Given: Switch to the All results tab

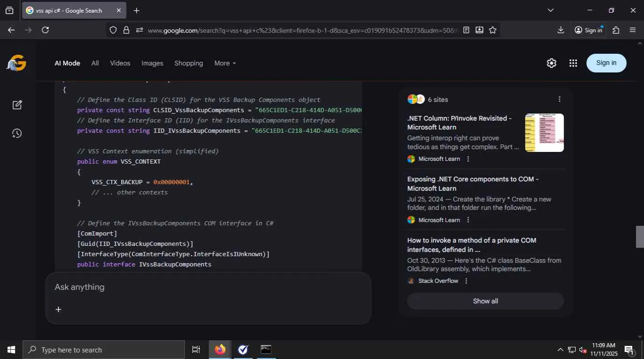Looking at the screenshot, I should click(x=95, y=63).
